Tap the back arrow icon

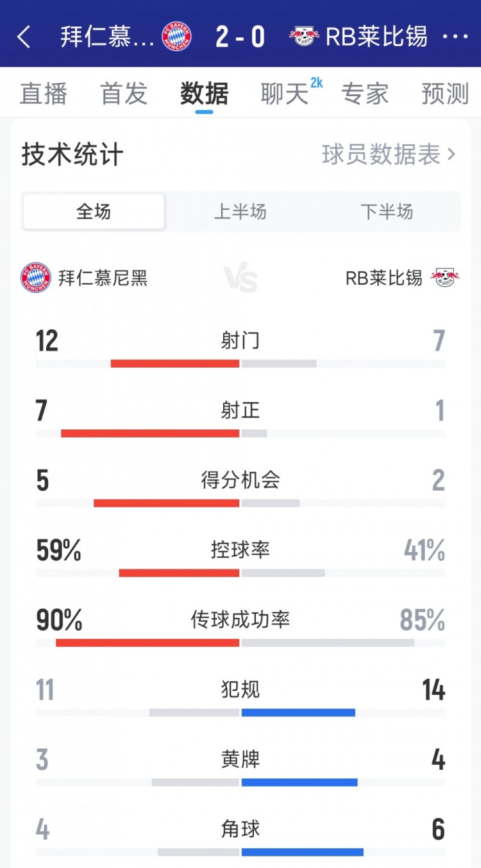tap(24, 37)
